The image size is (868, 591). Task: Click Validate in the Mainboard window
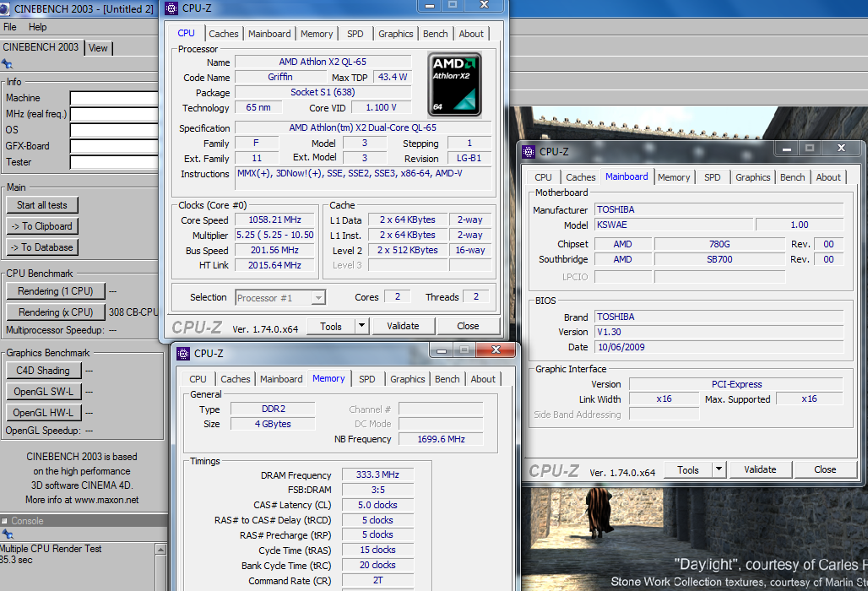(x=760, y=469)
